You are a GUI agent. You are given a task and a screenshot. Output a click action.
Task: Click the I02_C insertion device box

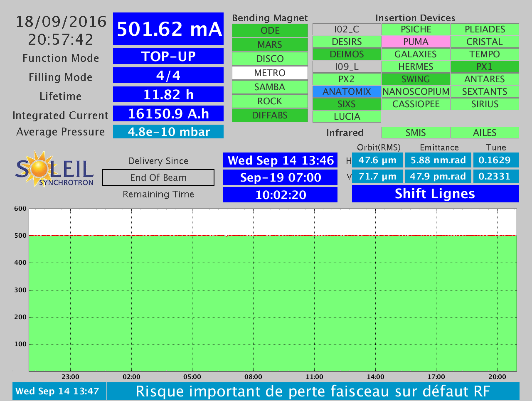coord(347,30)
